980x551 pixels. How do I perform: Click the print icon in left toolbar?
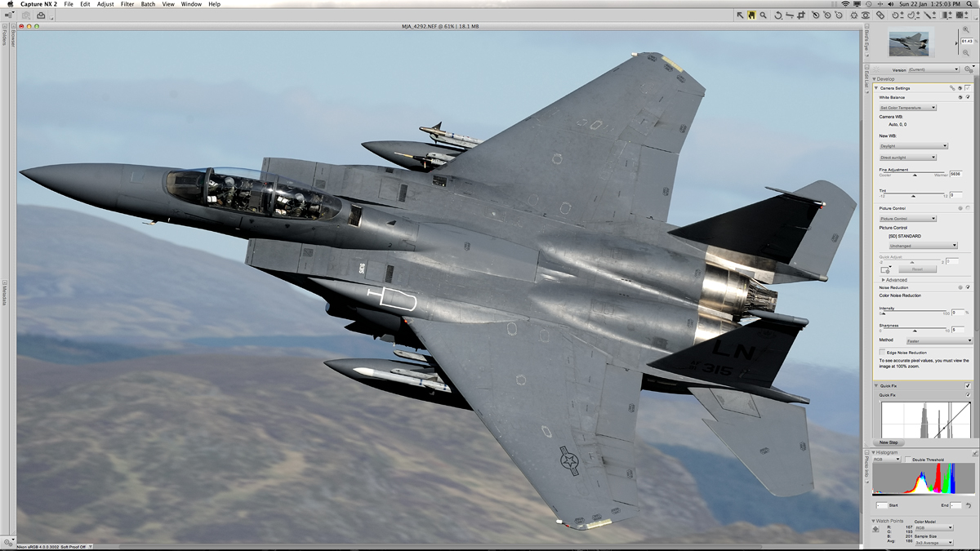coord(41,16)
